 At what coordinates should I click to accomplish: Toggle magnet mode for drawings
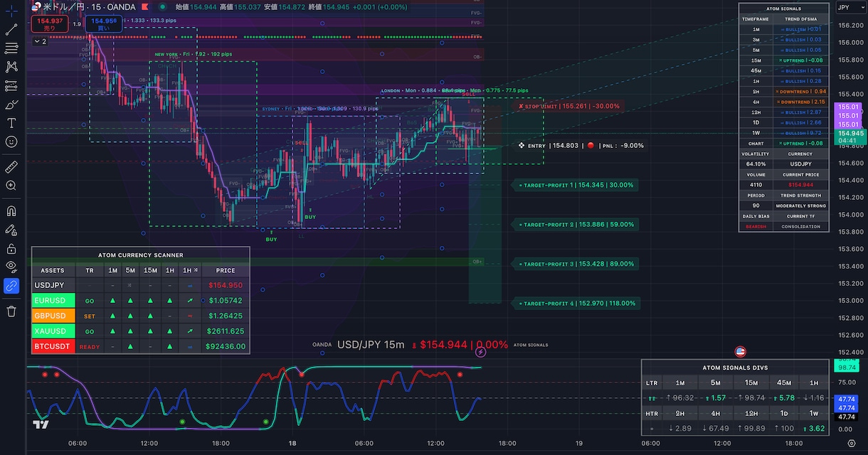(11, 211)
